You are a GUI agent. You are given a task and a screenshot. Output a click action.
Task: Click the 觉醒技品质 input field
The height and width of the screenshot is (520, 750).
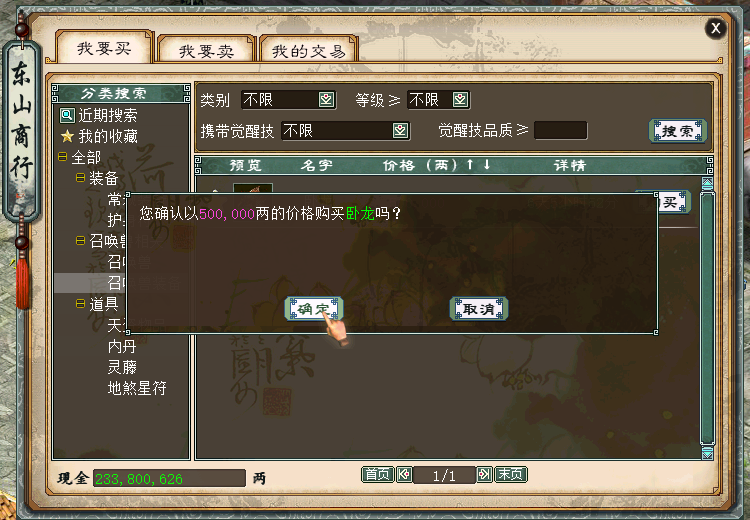click(x=561, y=130)
